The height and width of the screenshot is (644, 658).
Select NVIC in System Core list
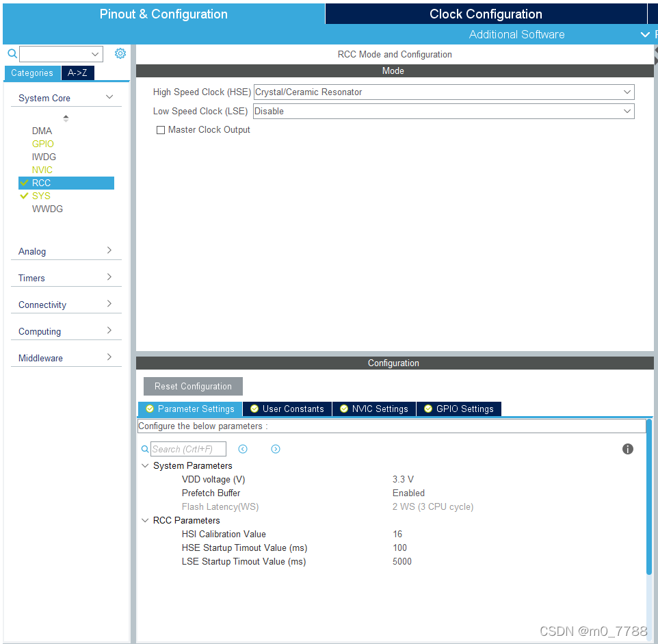click(42, 170)
